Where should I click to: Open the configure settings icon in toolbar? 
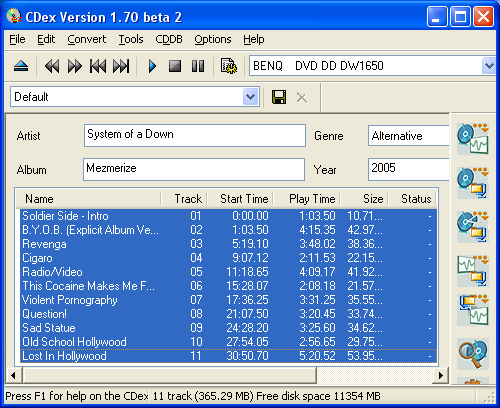(229, 66)
